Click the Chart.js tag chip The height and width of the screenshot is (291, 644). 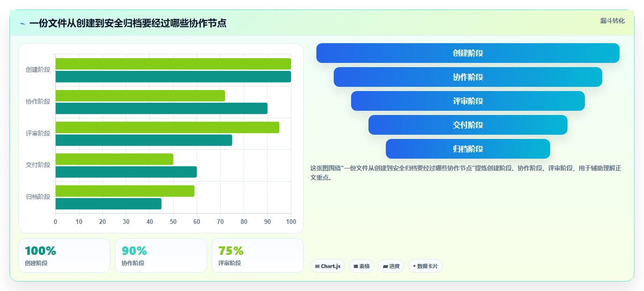click(x=328, y=266)
